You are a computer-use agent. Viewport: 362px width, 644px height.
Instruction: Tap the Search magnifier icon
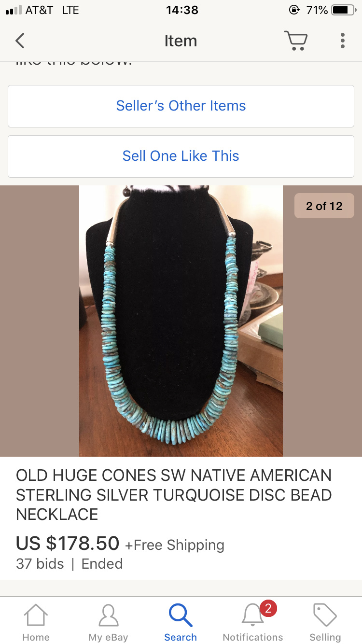point(181,615)
